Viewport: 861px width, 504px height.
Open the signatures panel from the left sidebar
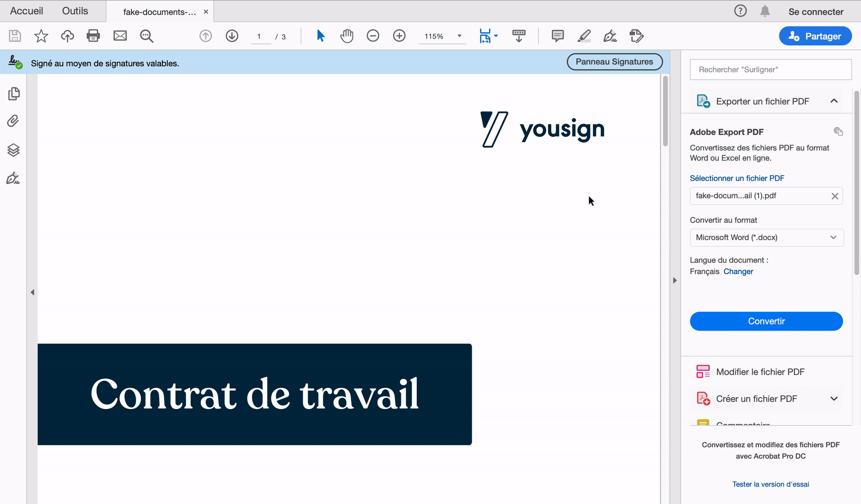tap(12, 178)
